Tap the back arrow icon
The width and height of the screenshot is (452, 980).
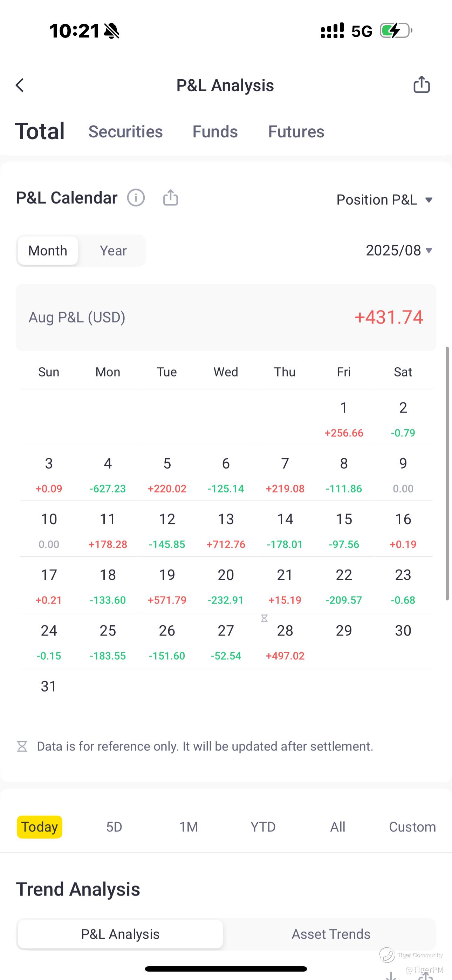pyautogui.click(x=20, y=85)
